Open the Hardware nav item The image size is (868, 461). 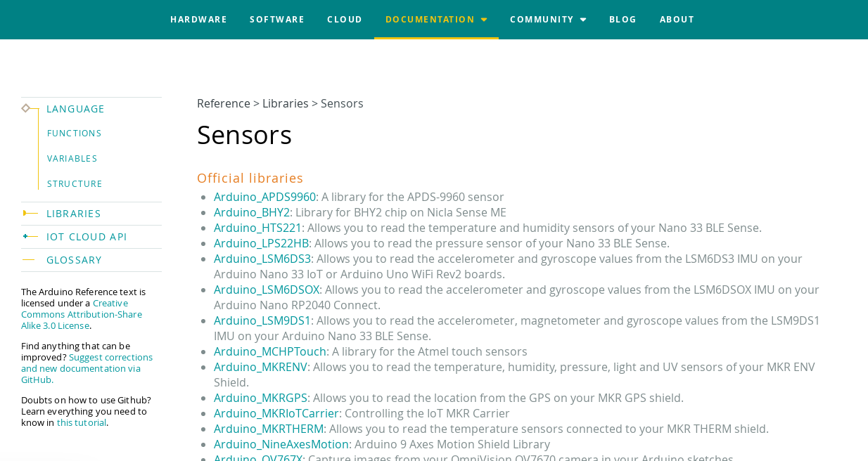tap(198, 20)
